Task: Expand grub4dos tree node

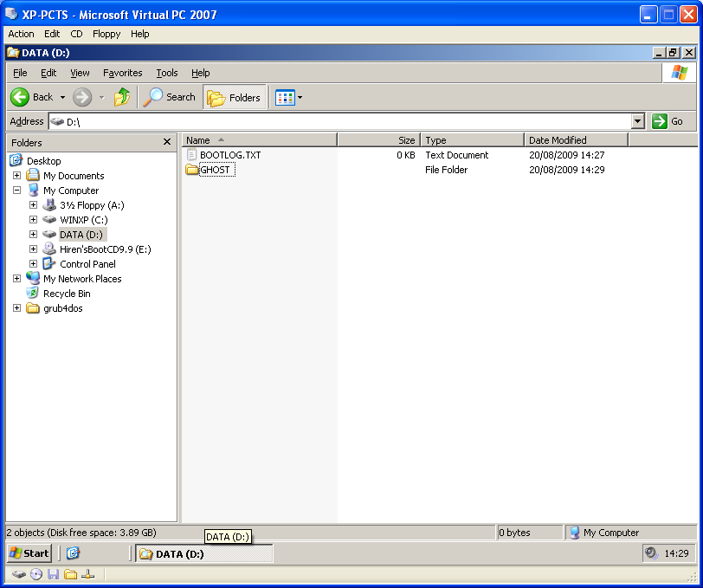Action: (x=16, y=308)
